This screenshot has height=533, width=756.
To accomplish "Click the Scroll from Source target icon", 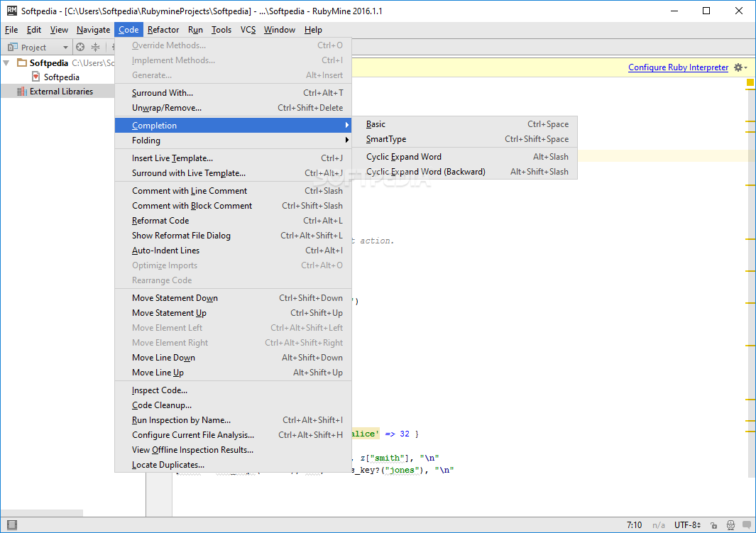I will [x=80, y=48].
